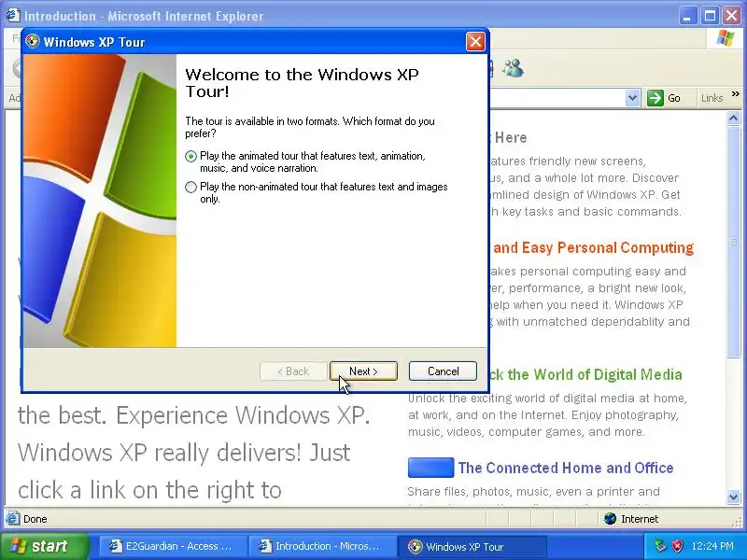Choose the non-animated tour radio option
The width and height of the screenshot is (747, 560).
191,188
